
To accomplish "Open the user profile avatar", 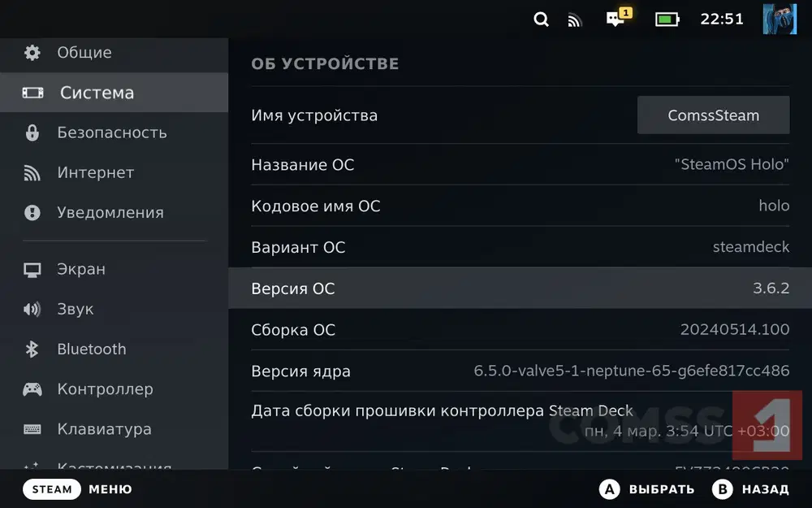I will click(779, 19).
